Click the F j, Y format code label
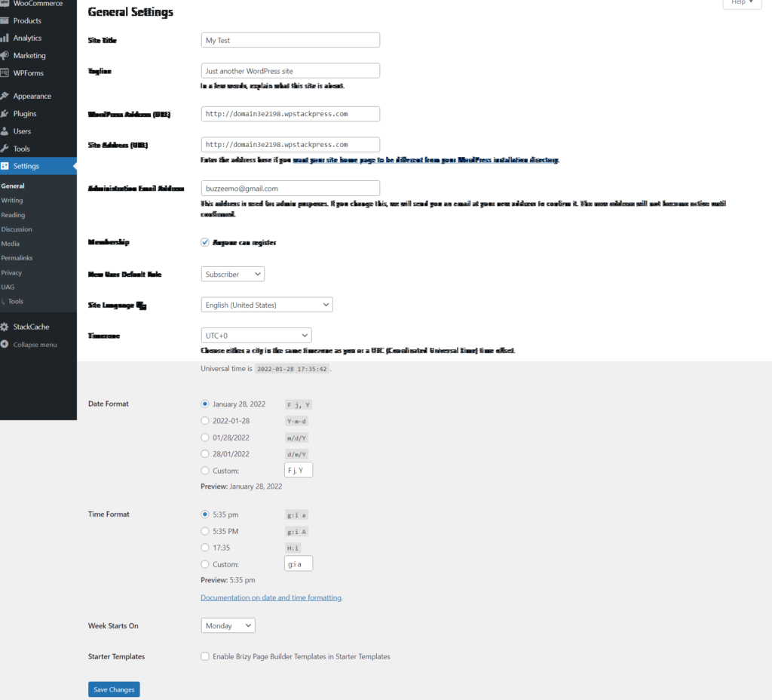772x700 pixels. [x=299, y=405]
